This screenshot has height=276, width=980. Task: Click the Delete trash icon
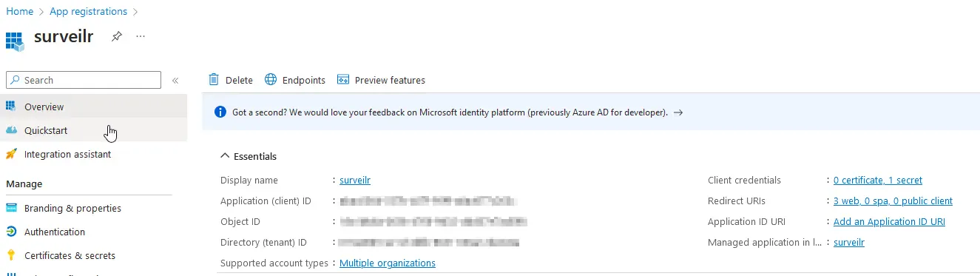click(x=214, y=80)
